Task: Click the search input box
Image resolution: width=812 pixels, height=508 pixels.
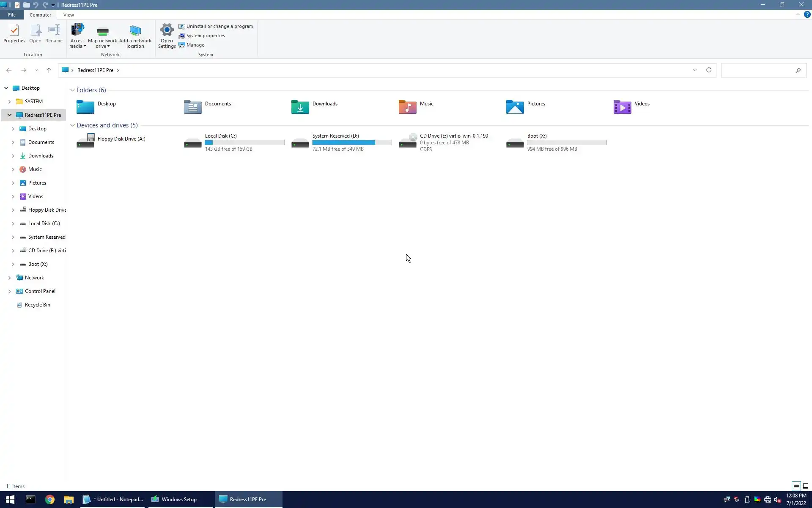Action: pos(757,70)
